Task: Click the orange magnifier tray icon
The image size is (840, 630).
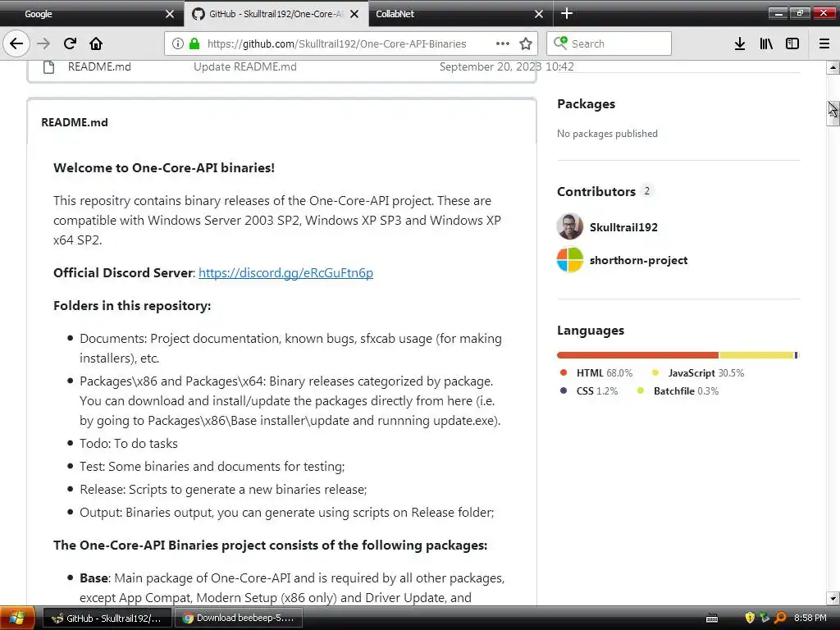Action: (x=781, y=618)
